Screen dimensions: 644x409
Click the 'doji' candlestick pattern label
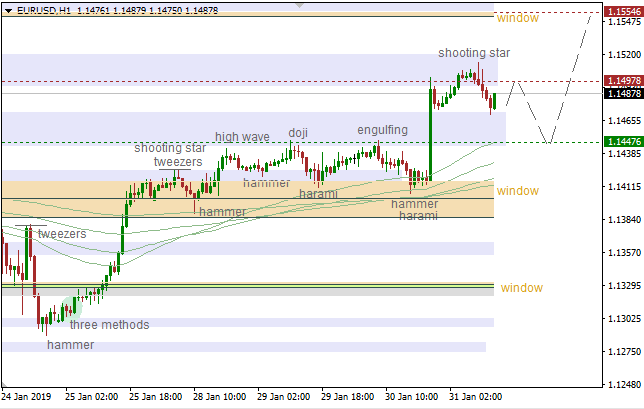click(298, 132)
